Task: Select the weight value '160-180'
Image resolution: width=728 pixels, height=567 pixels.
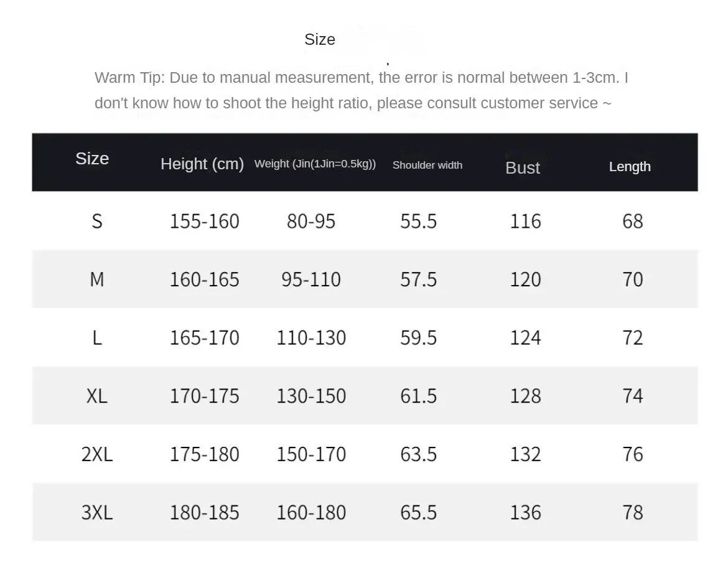Action: (x=311, y=512)
